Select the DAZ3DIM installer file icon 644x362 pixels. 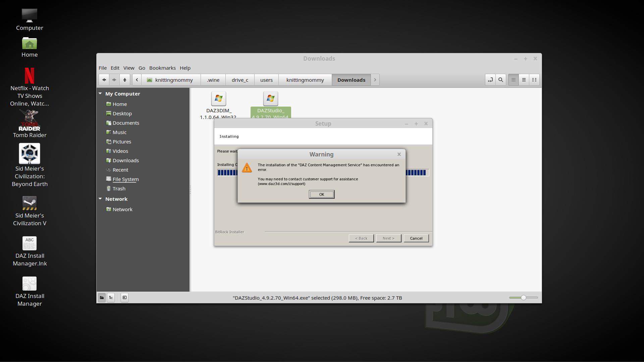[x=218, y=99]
